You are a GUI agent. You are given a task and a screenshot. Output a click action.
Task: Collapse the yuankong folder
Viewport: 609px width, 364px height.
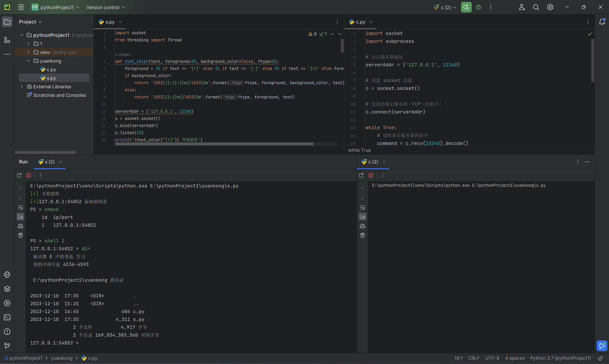[x=29, y=61]
